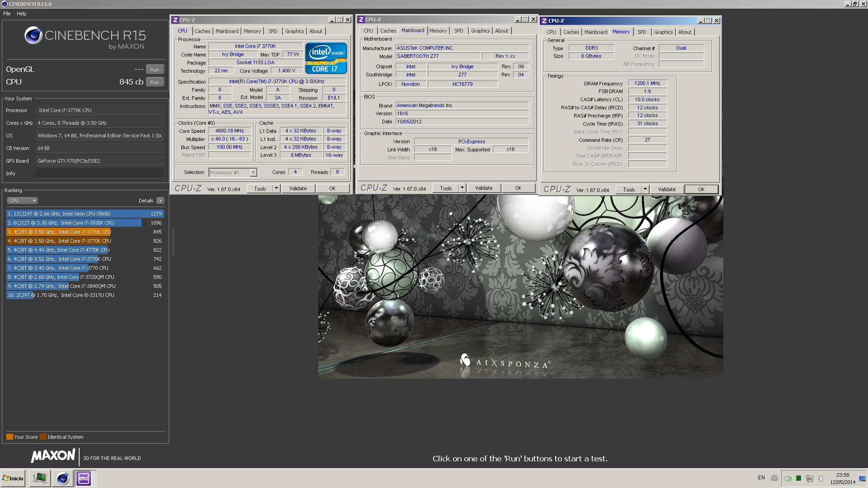Click the Processor field in Your System

click(100, 110)
